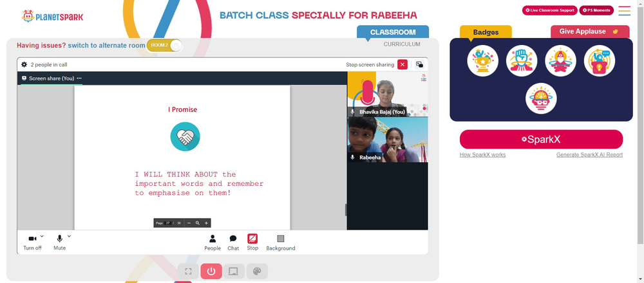Expand camera options chevron
The width and height of the screenshot is (644, 283).
[x=42, y=236]
